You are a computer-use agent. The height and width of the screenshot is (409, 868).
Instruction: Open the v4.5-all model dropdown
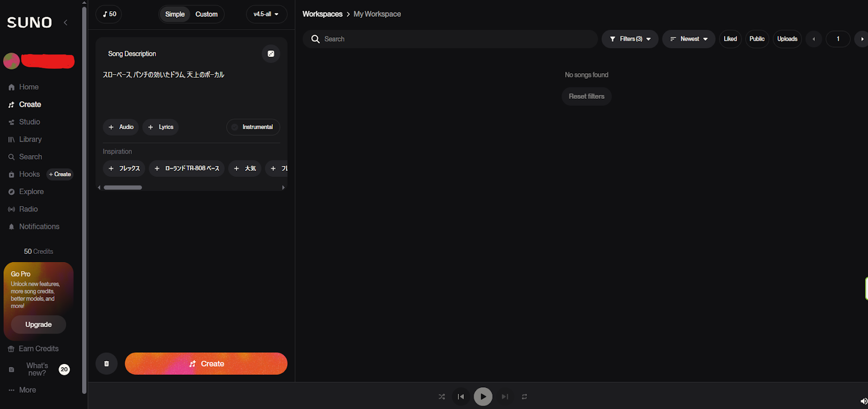[x=266, y=14]
